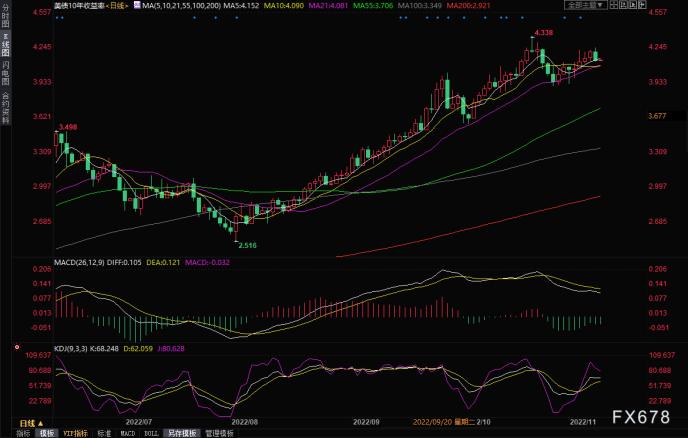688x438 pixels.
Task: Click the small MA indicator icon before MA(5,10,21...)
Action: tap(137, 5)
